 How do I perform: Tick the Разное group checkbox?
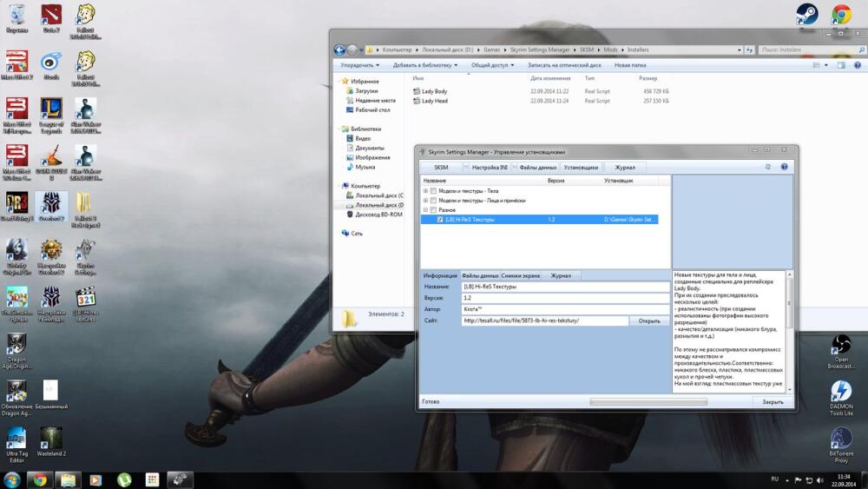point(433,210)
